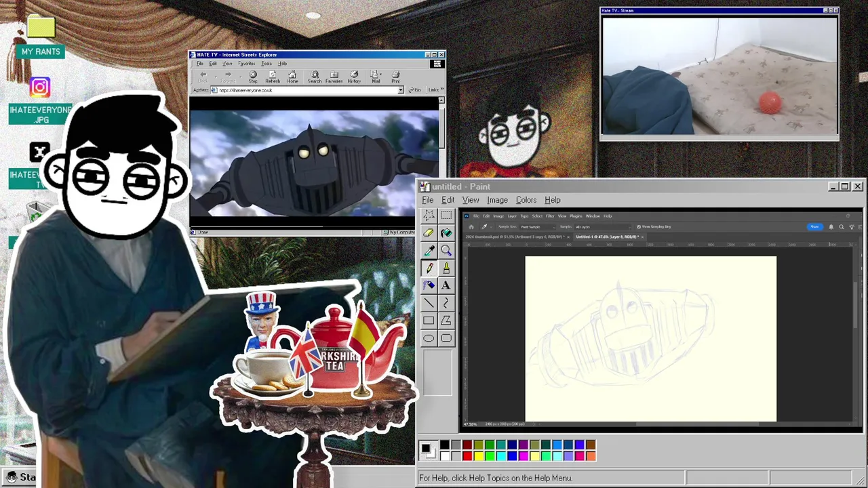Viewport: 868px width, 488px height.
Task: Click the Hate TV Stream video feed
Action: tap(719, 76)
